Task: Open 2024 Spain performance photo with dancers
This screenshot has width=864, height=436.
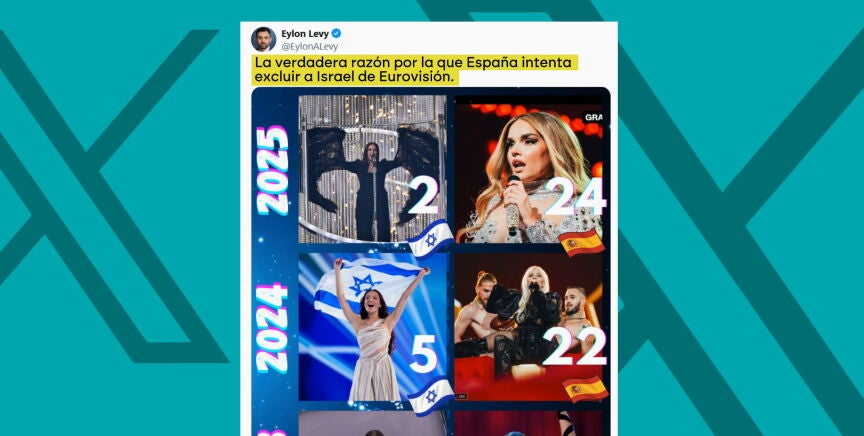Action: [x=528, y=327]
